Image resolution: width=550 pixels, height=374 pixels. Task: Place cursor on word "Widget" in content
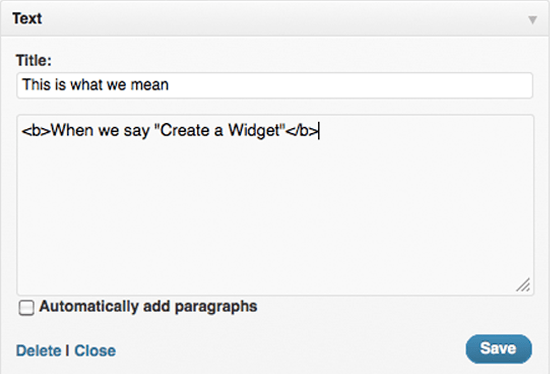coord(253,131)
